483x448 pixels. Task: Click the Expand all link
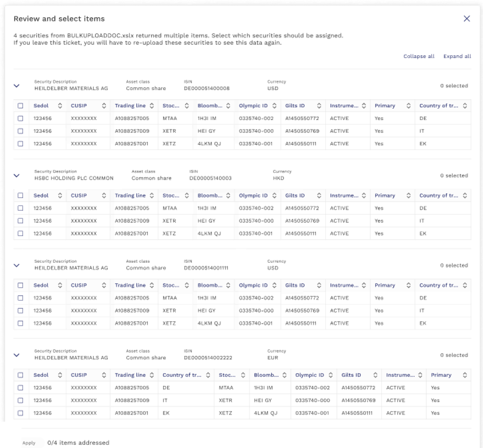tap(457, 56)
